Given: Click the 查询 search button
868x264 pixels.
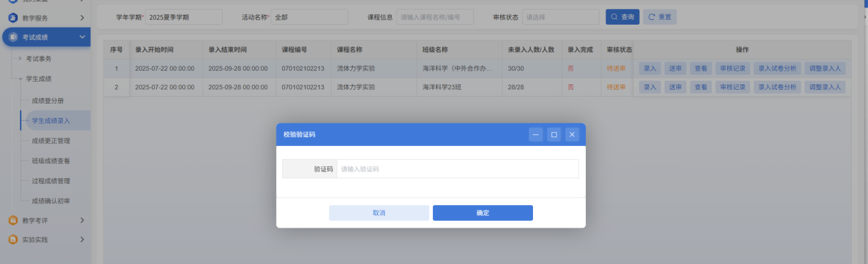Looking at the screenshot, I should coord(622,16).
